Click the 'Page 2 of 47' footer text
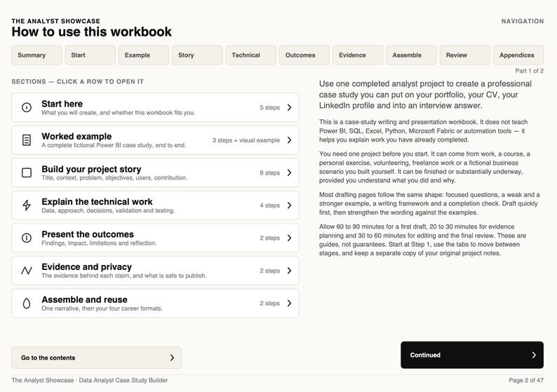 click(x=526, y=380)
